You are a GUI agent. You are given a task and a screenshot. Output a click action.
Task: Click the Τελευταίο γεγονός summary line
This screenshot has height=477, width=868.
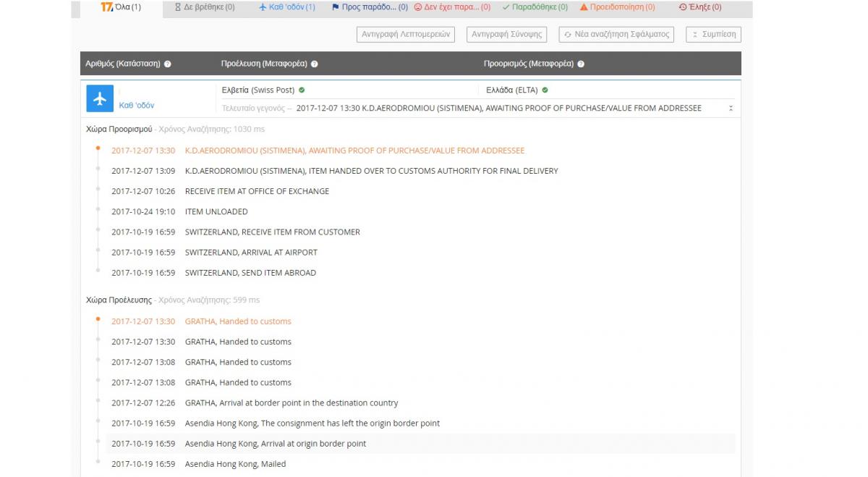(461, 109)
